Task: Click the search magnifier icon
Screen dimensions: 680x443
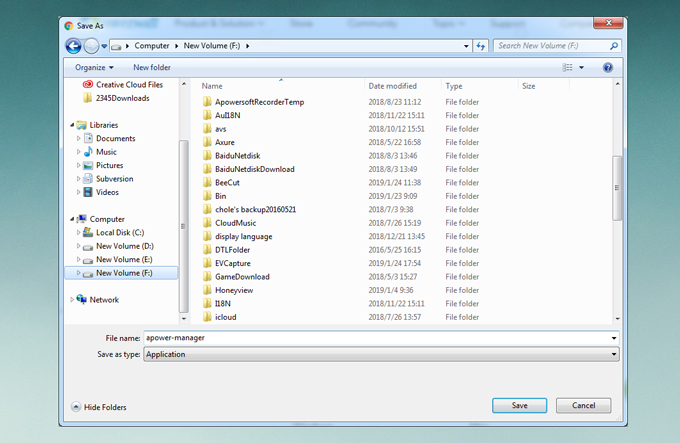Action: (x=614, y=46)
